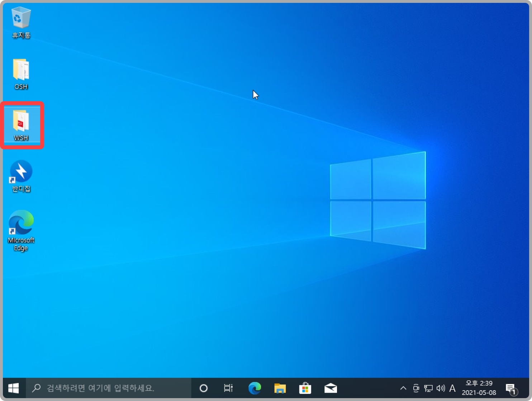The width and height of the screenshot is (532, 401).
Task: Show hidden system tray icons
Action: coord(403,388)
